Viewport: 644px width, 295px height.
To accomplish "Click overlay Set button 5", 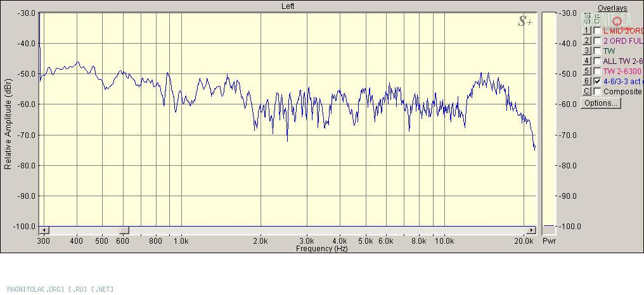I will pos(587,71).
